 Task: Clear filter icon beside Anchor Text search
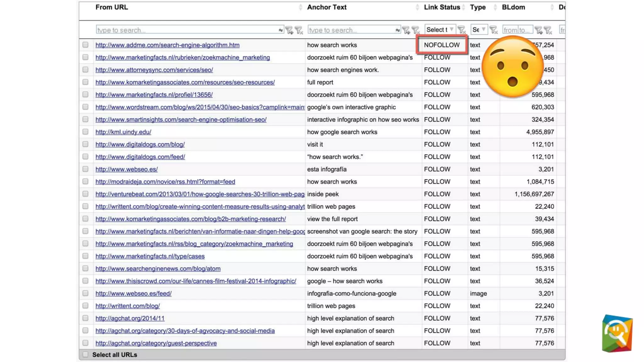coord(415,30)
